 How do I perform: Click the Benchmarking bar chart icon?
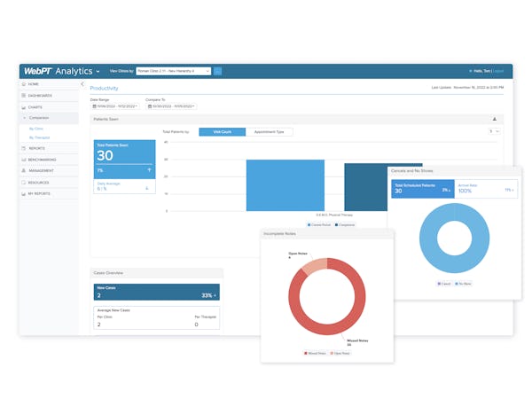pos(23,160)
